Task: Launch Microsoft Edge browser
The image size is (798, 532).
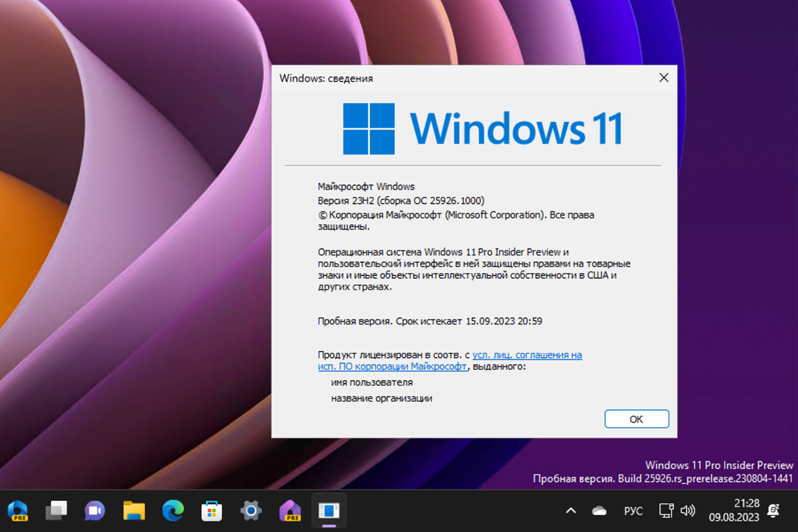Action: 172,510
